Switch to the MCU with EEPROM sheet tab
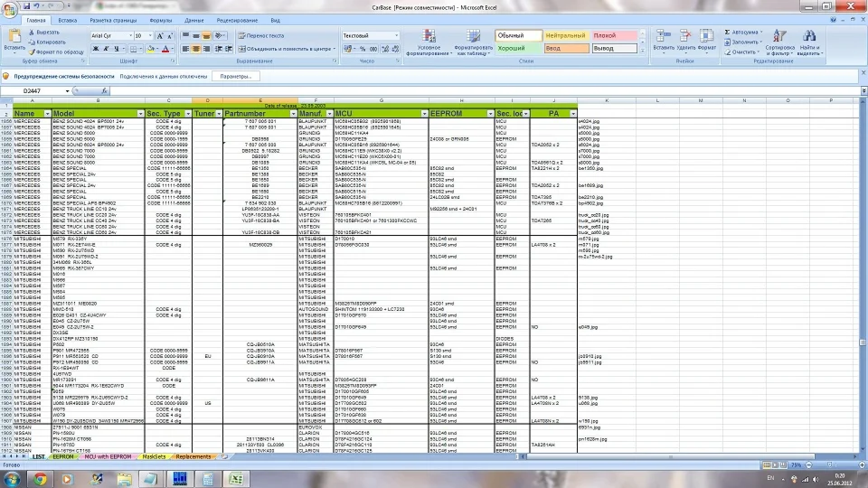 coord(108,456)
